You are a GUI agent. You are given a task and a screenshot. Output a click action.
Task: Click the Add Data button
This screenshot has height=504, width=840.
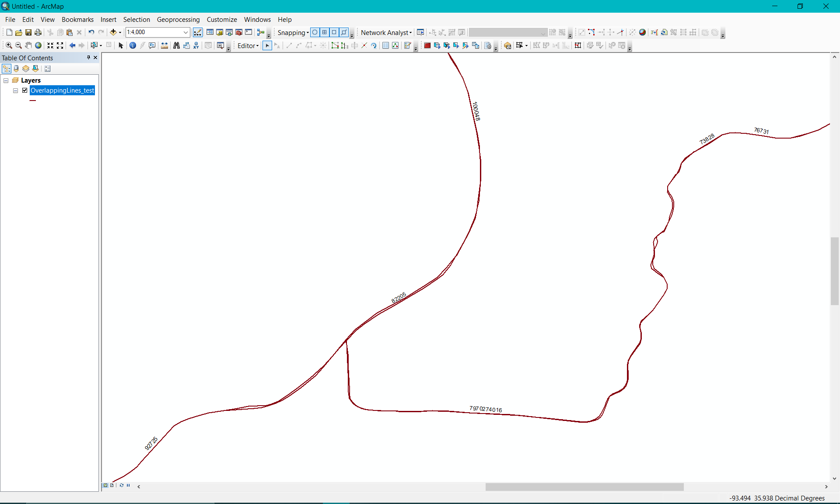(x=113, y=32)
